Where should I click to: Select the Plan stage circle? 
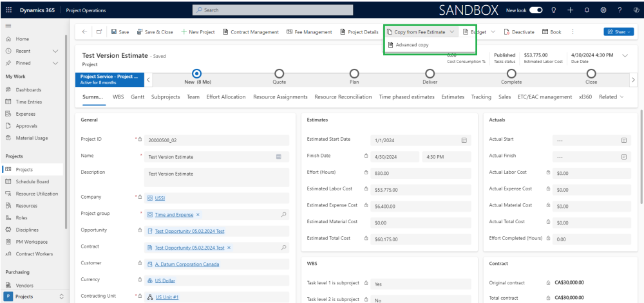(x=354, y=74)
